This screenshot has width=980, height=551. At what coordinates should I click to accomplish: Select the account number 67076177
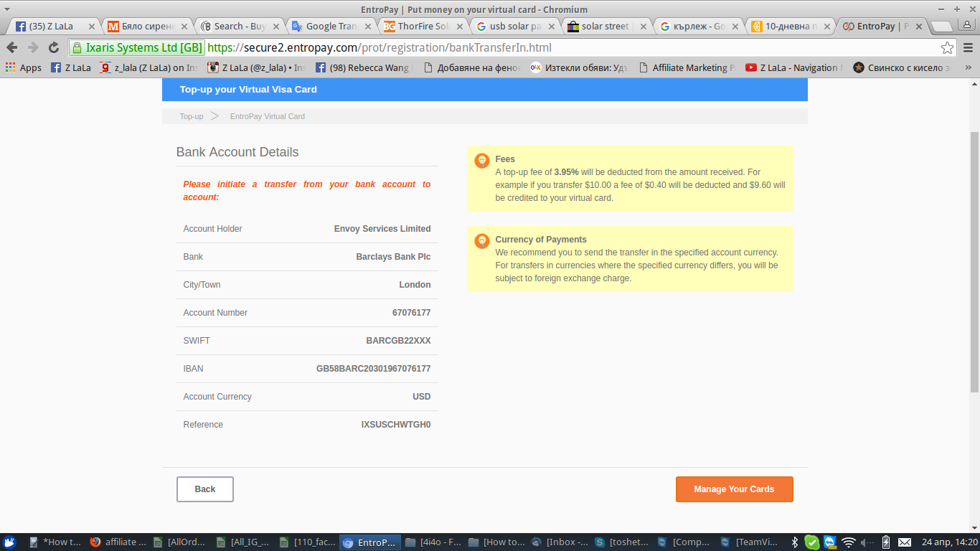click(411, 313)
